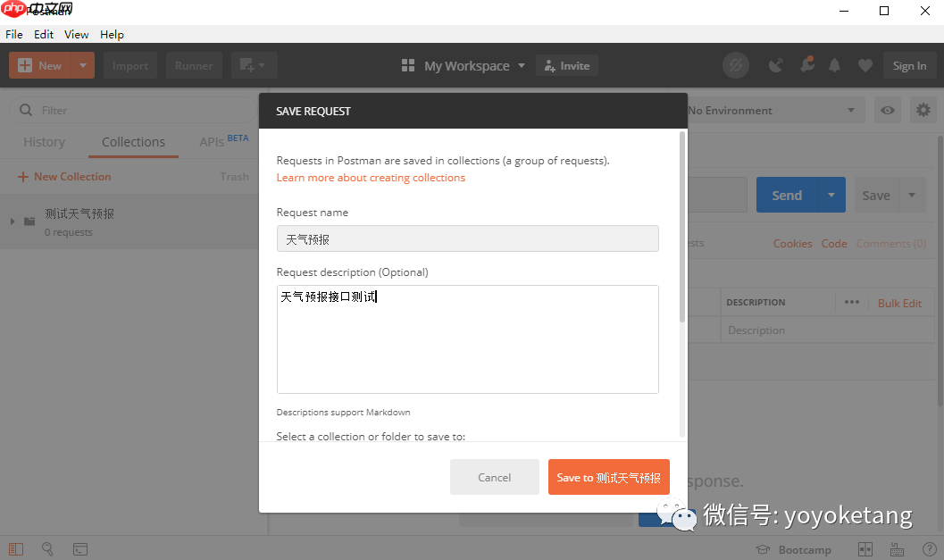944x560 pixels.
Task: Open the Trash link
Action: 234,177
